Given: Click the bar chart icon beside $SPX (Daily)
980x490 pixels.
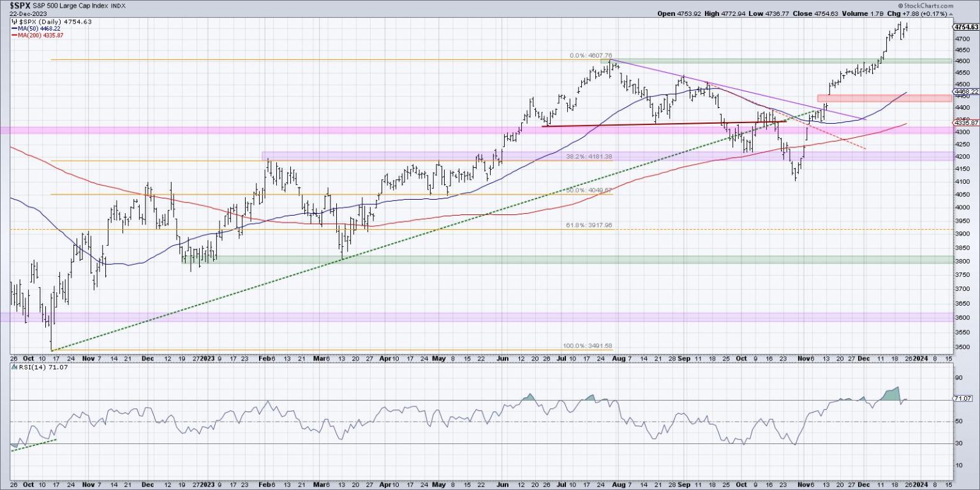Looking at the screenshot, I should 13,22.
